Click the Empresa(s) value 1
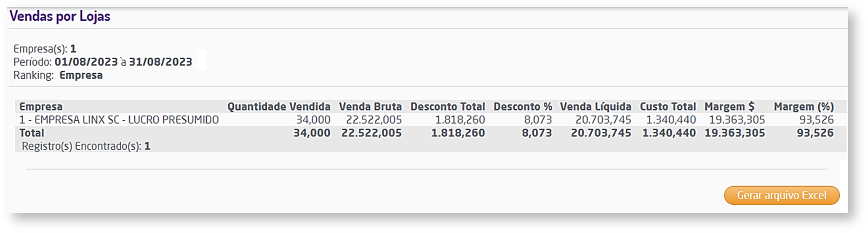868x233 pixels. [73, 49]
